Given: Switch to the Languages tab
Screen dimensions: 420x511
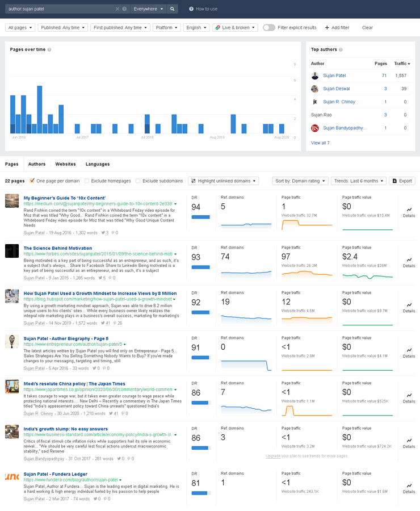Looking at the screenshot, I should click(x=98, y=164).
